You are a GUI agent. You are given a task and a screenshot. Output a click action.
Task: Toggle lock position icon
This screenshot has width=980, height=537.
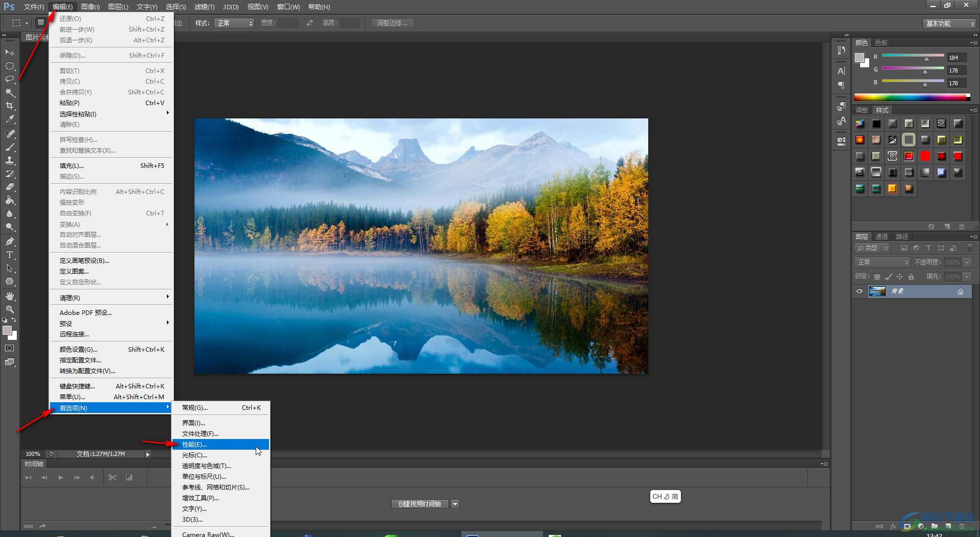pyautogui.click(x=900, y=277)
